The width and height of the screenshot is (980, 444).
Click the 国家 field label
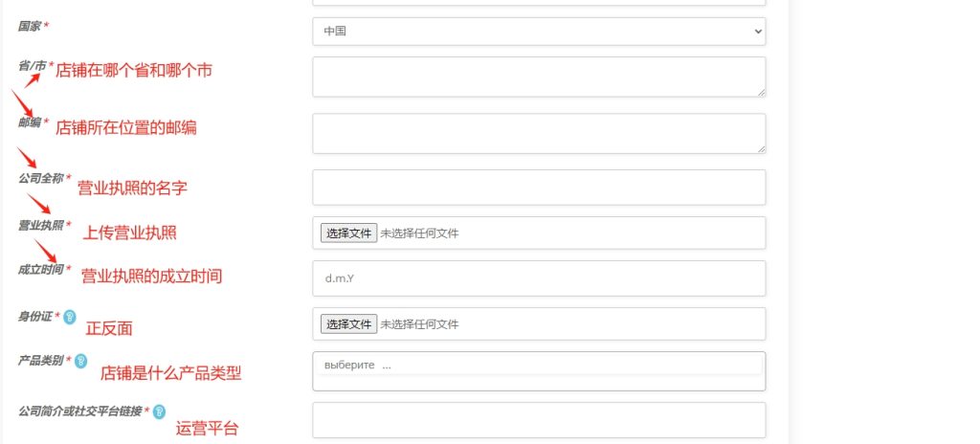(x=30, y=26)
